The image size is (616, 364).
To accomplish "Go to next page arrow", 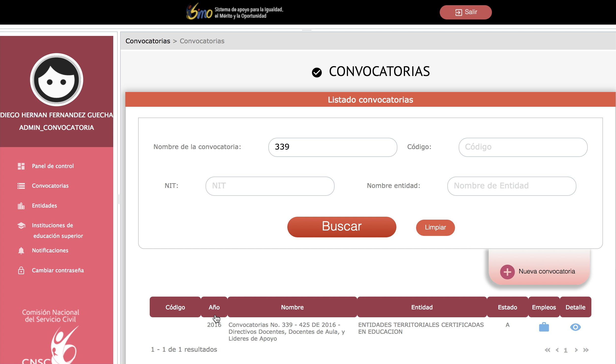I will [576, 350].
